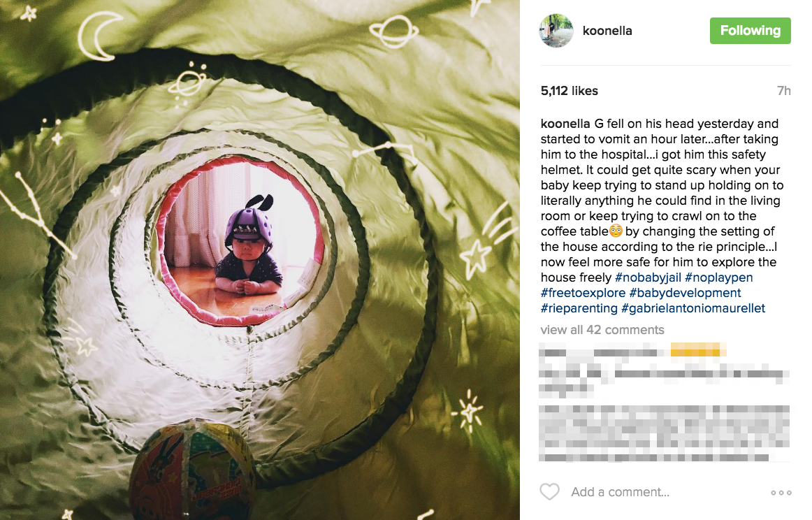Image resolution: width=812 pixels, height=520 pixels.
Task: Click the koonella username in the header
Action: tap(607, 31)
